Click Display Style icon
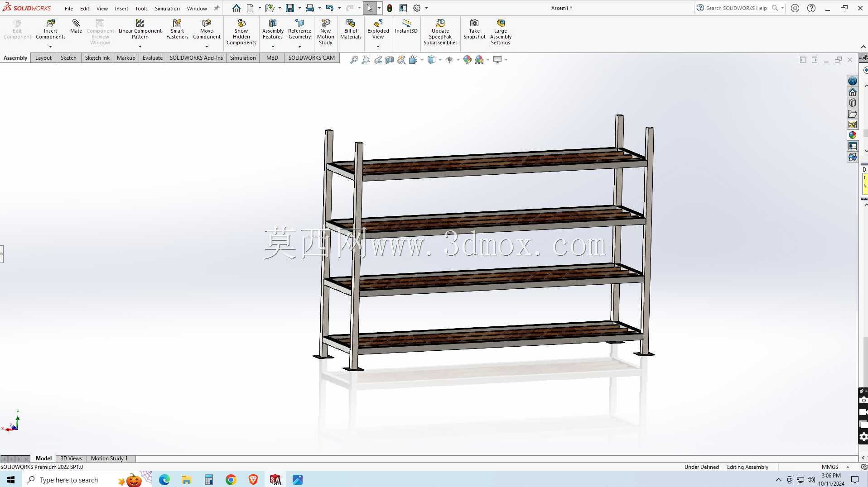 click(x=432, y=60)
